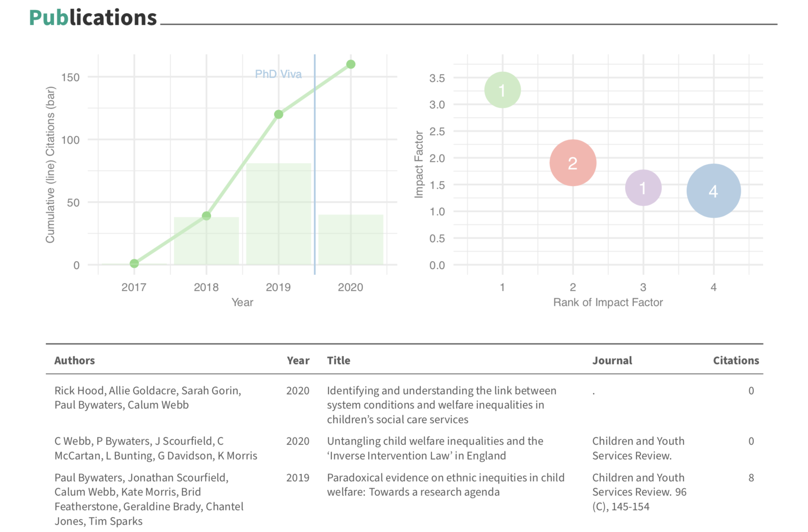Select the purple bubble at impact rank 3
The height and width of the screenshot is (532, 808).
643,188
